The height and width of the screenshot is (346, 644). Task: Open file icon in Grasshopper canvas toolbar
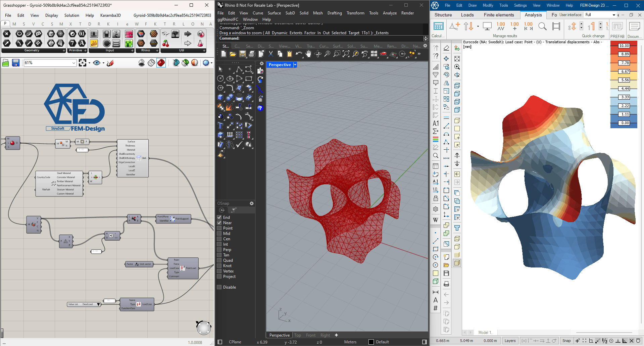[5, 63]
